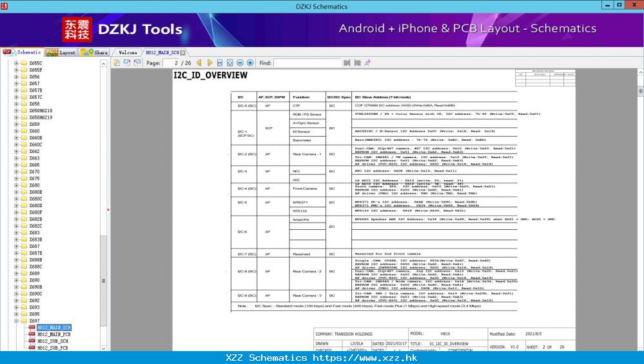Go to next page with right arrow
Viewport: 644px width, 364px height.
[x=210, y=63]
